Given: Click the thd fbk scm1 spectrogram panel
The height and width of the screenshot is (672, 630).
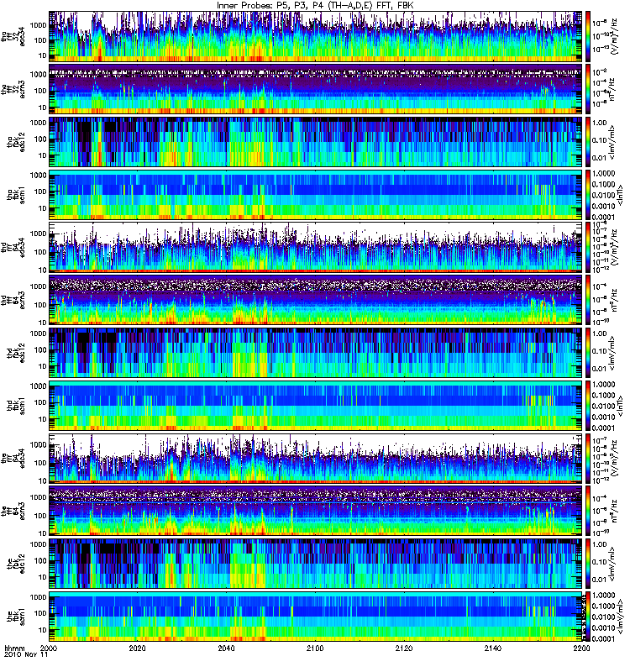Looking at the screenshot, I should click(x=316, y=406).
